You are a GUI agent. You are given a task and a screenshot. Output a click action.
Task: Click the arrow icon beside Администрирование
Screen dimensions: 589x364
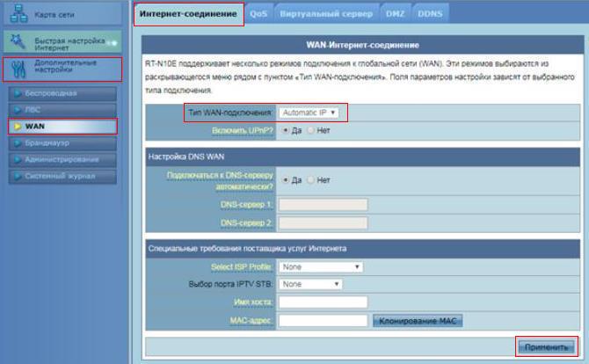tap(18, 159)
